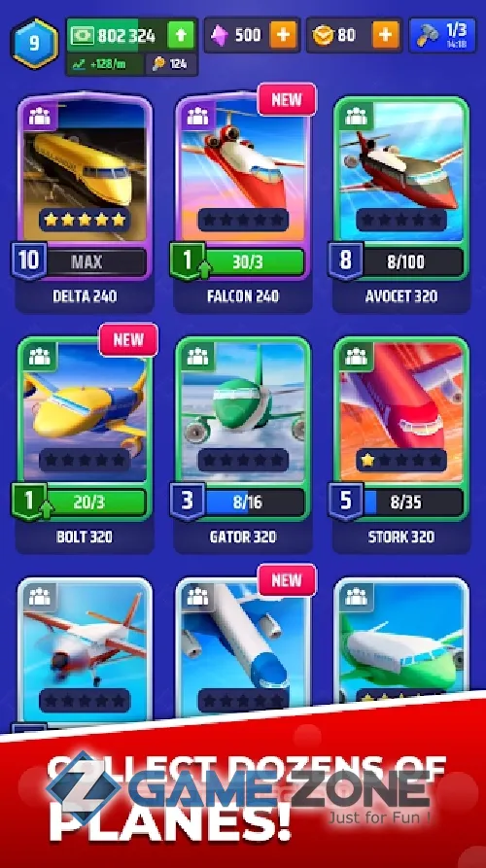
Task: Select the Gator 320 green plane card
Action: point(243,444)
